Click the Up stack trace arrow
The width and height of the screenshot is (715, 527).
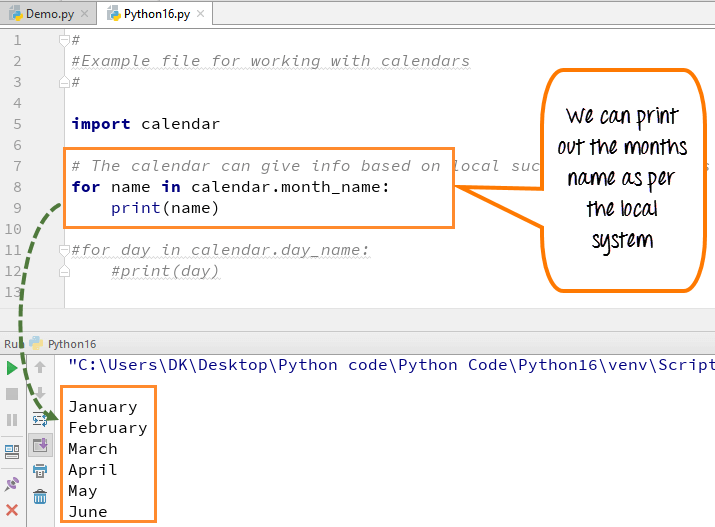click(x=40, y=368)
